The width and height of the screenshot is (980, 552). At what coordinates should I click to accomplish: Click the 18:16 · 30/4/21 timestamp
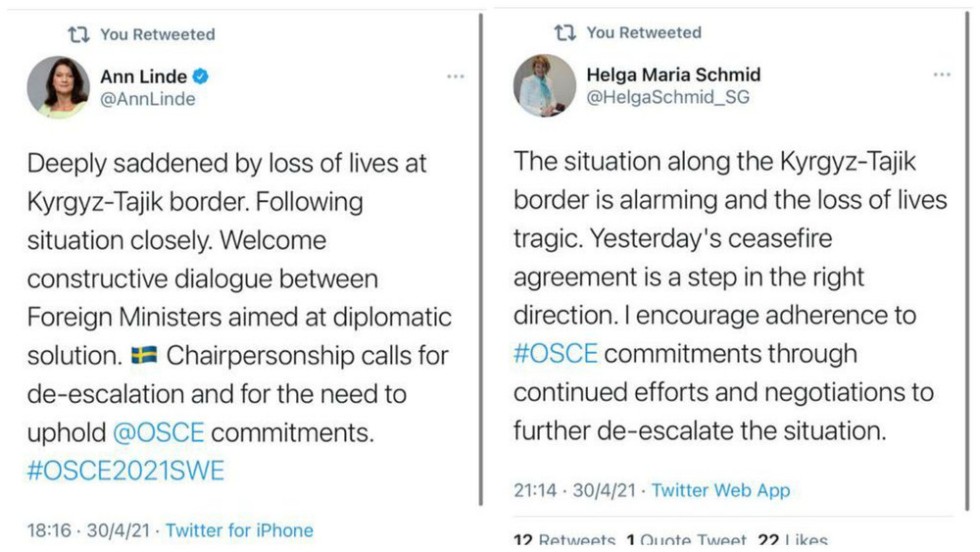point(90,530)
